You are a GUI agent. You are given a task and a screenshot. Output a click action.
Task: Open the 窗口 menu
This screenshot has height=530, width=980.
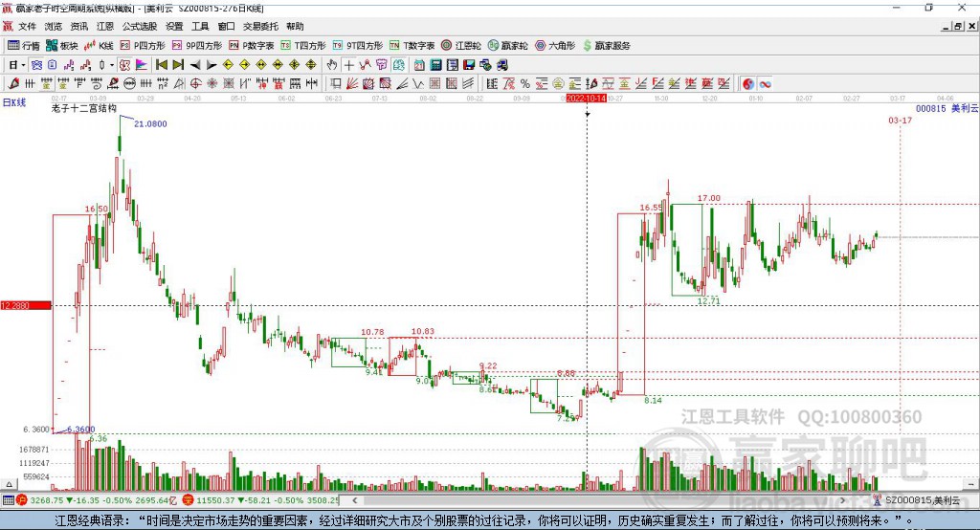[226, 26]
